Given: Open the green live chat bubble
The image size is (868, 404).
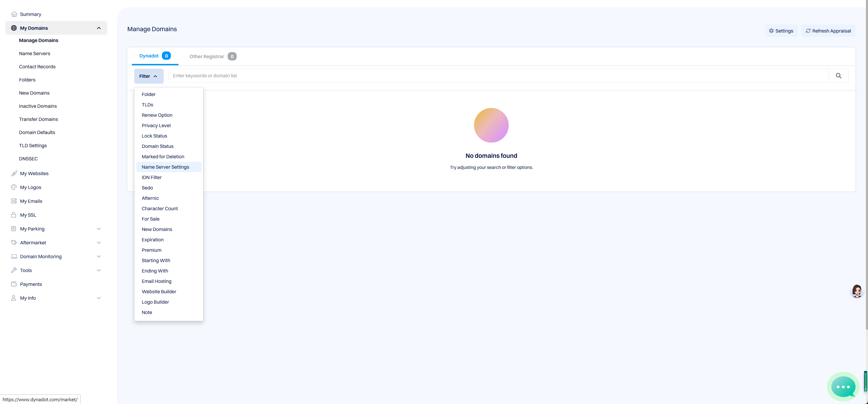Looking at the screenshot, I should coord(843,386).
